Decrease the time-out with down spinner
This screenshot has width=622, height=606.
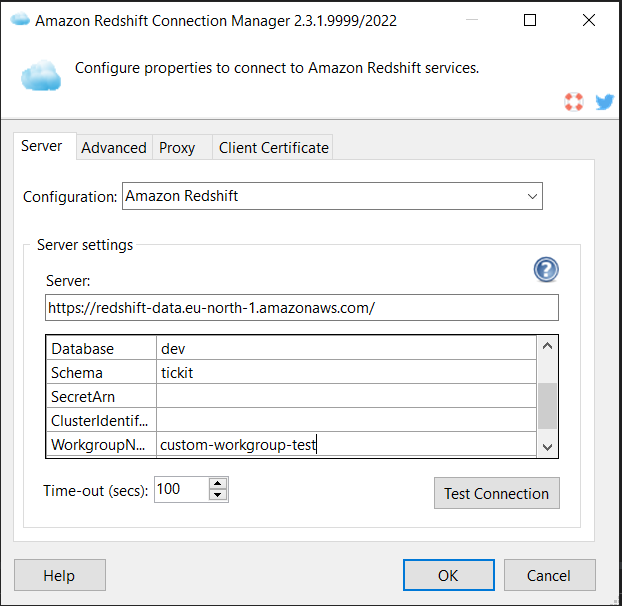(217, 495)
